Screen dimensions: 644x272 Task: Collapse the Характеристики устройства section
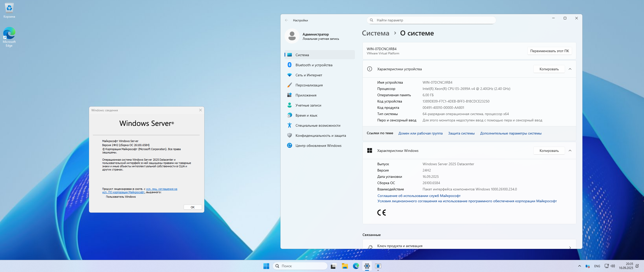click(570, 69)
